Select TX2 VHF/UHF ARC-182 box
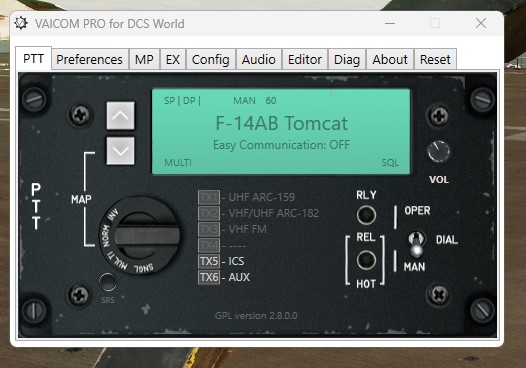This screenshot has width=526, height=368. click(x=209, y=213)
